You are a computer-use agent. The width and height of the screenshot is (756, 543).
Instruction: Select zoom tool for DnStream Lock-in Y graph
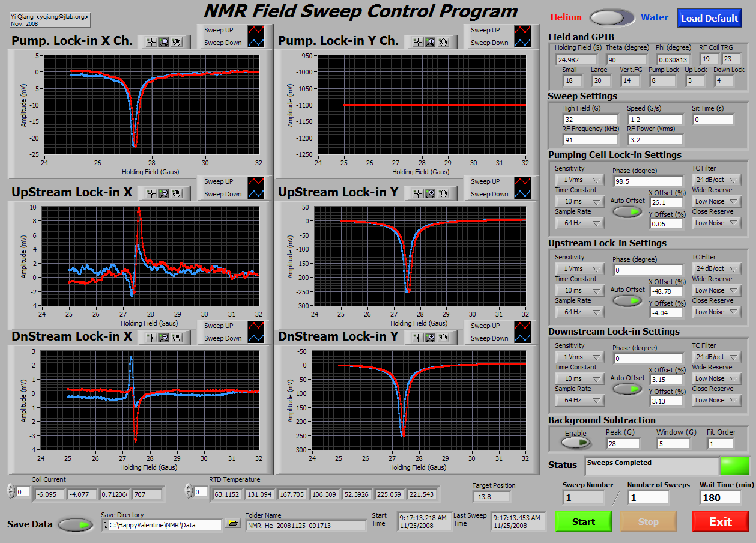point(431,338)
